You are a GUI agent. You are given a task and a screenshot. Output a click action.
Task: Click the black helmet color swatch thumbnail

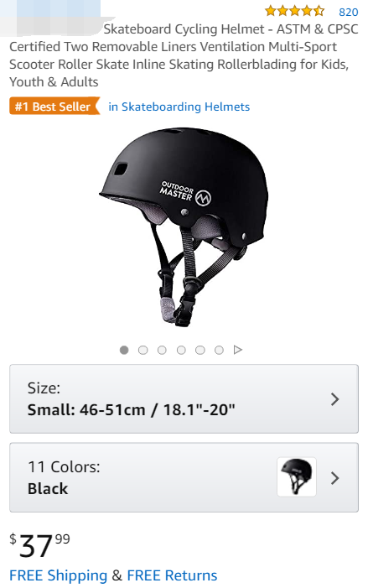coord(297,477)
